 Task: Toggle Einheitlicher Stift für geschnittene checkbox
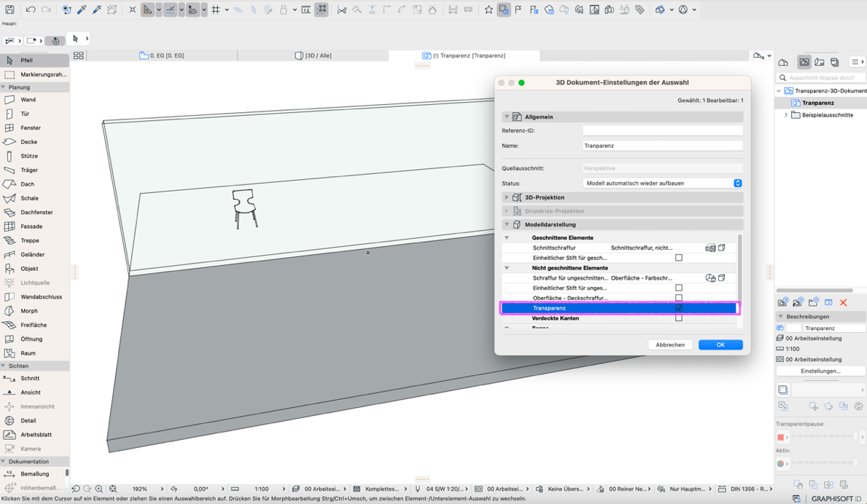679,258
